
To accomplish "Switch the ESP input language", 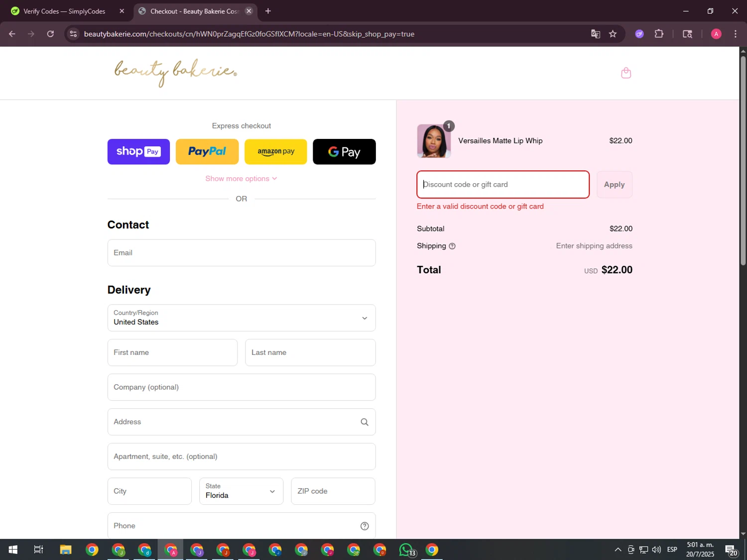I will pyautogui.click(x=672, y=550).
